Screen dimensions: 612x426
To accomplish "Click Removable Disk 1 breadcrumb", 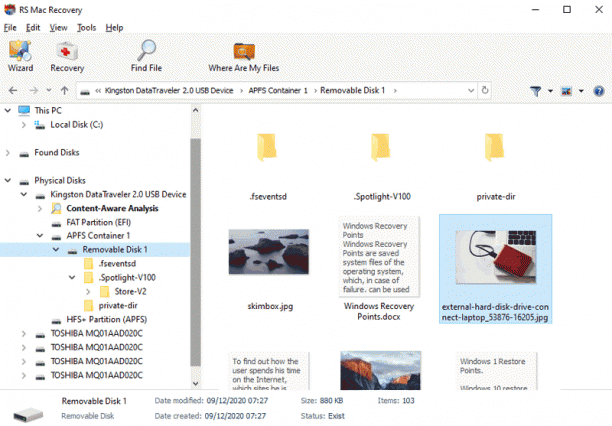I will [352, 91].
